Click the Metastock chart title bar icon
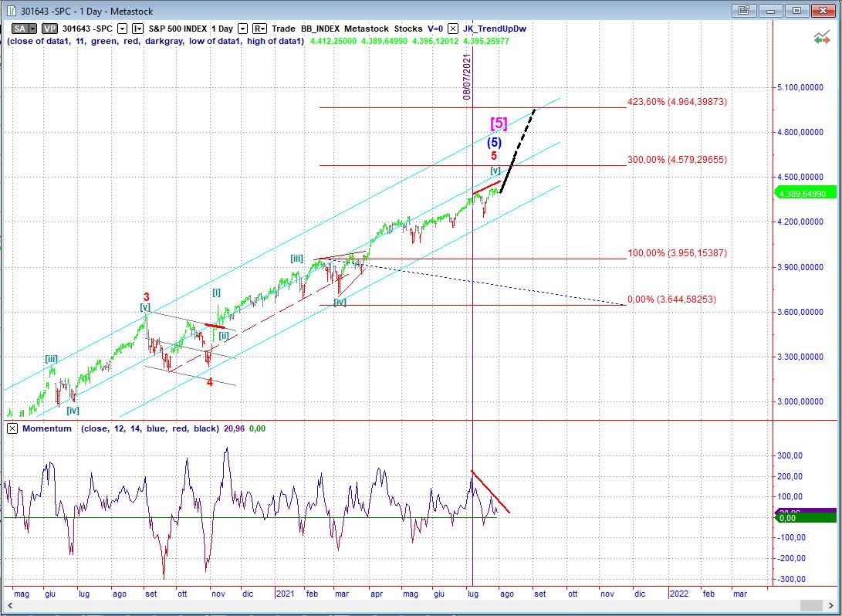The image size is (842, 616). 12,11
